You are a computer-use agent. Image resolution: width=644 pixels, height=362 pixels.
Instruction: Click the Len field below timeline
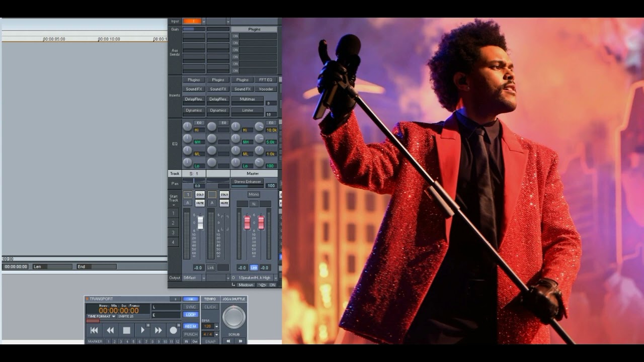click(x=52, y=266)
